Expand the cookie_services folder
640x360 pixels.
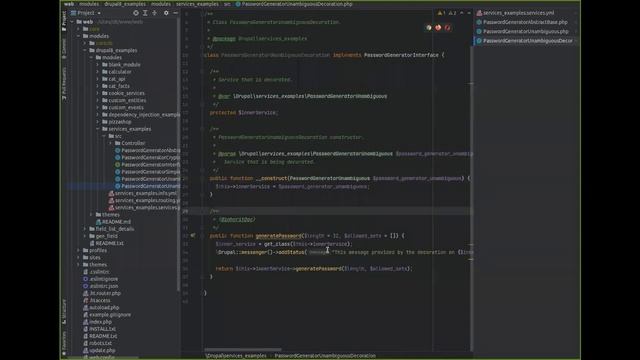pyautogui.click(x=98, y=93)
